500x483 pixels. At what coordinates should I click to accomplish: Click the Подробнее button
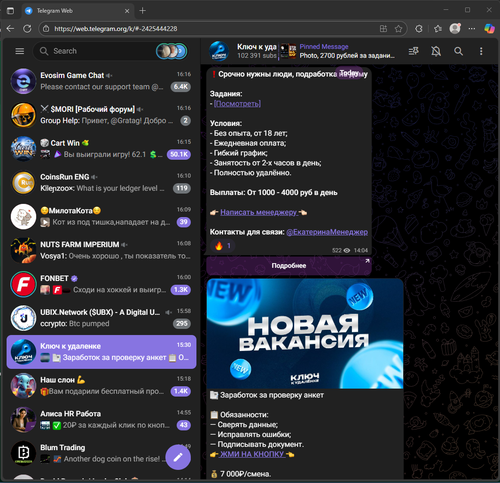coord(289,266)
